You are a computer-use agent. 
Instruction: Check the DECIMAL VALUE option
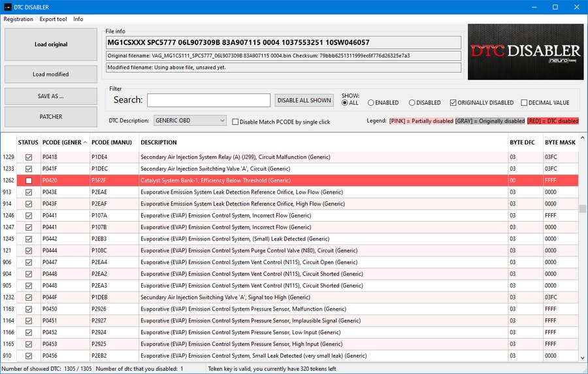(524, 103)
